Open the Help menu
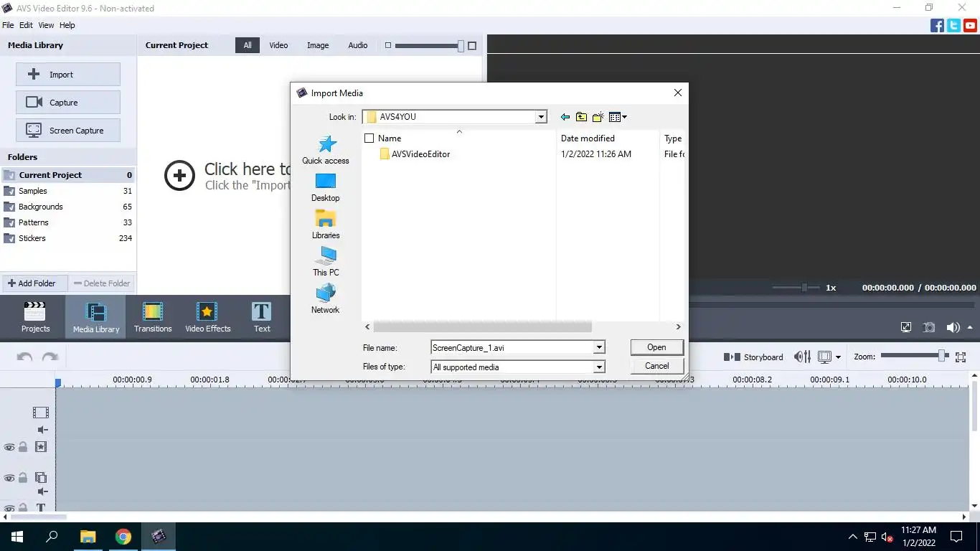The height and width of the screenshot is (551, 980). [x=67, y=25]
